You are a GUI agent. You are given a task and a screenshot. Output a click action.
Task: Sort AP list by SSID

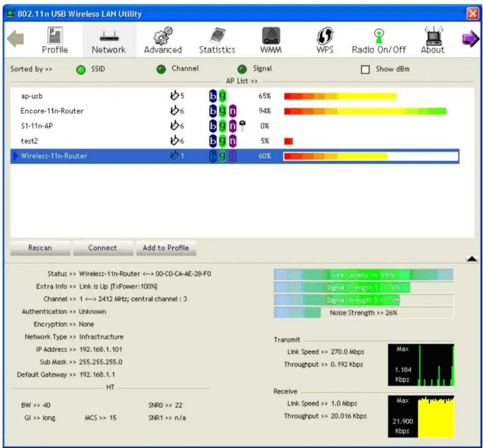tap(81, 70)
